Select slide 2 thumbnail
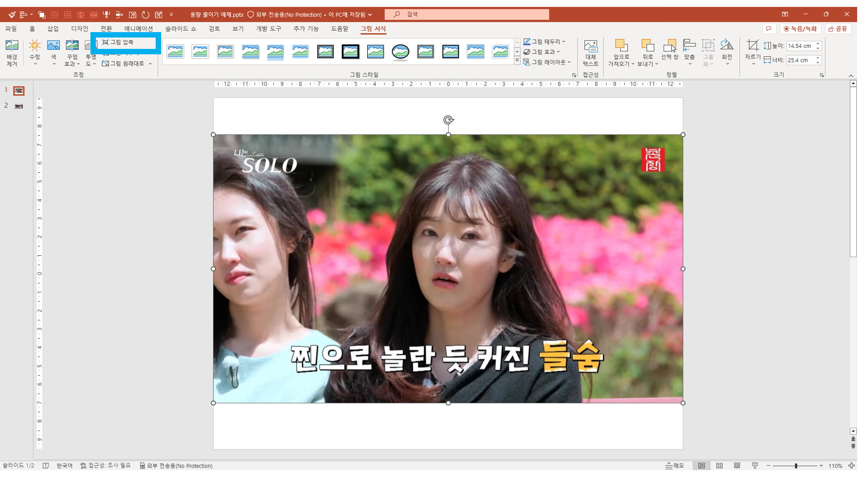The image size is (868, 481). [x=19, y=106]
